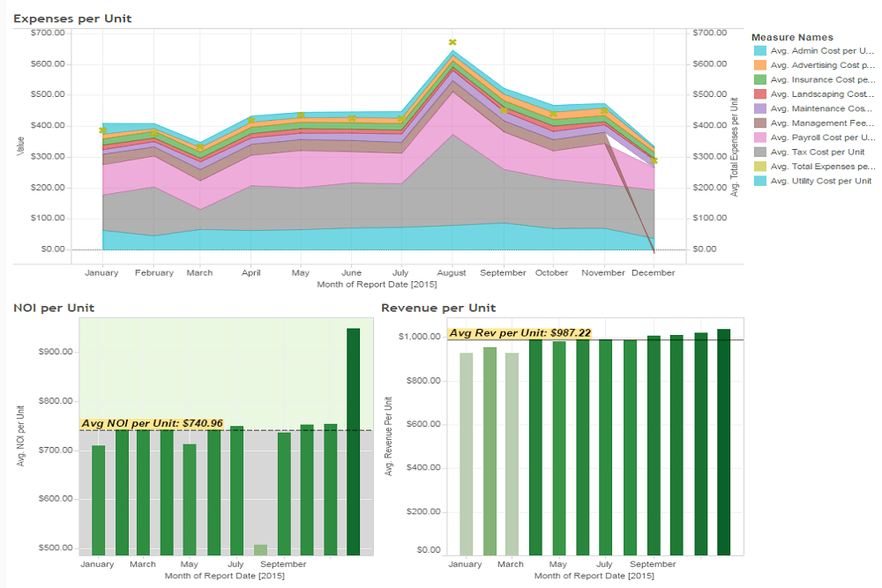Screen dimensions: 882x588
Task: Select the tallest December bar in NOI chart
Action: [x=353, y=441]
